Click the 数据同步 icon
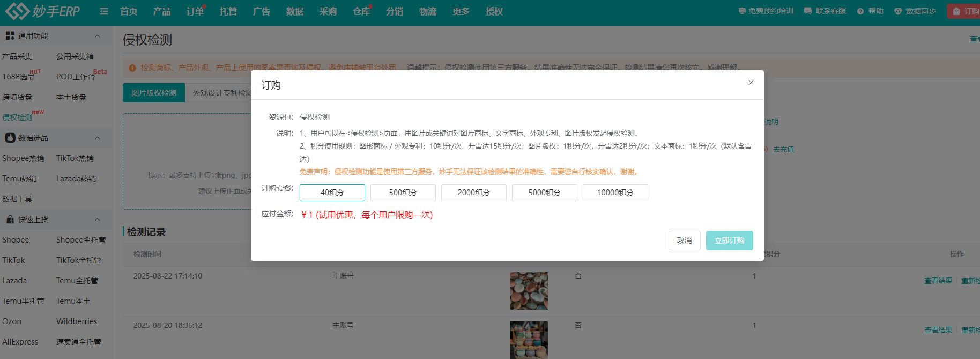 click(898, 11)
